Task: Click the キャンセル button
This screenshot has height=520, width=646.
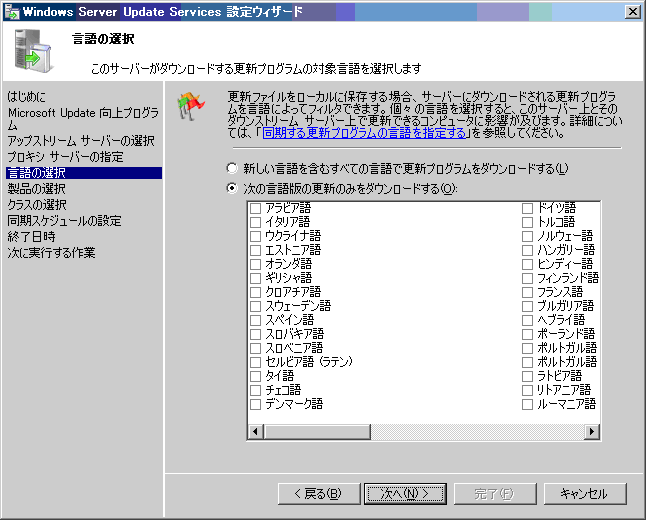Action: [585, 494]
